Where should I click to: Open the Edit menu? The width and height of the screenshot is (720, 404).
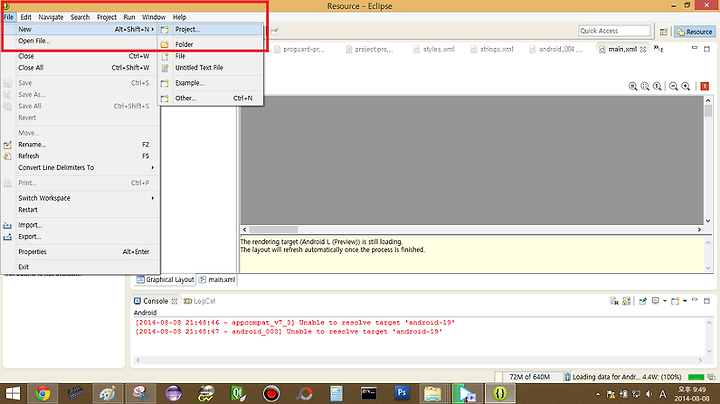(x=26, y=17)
